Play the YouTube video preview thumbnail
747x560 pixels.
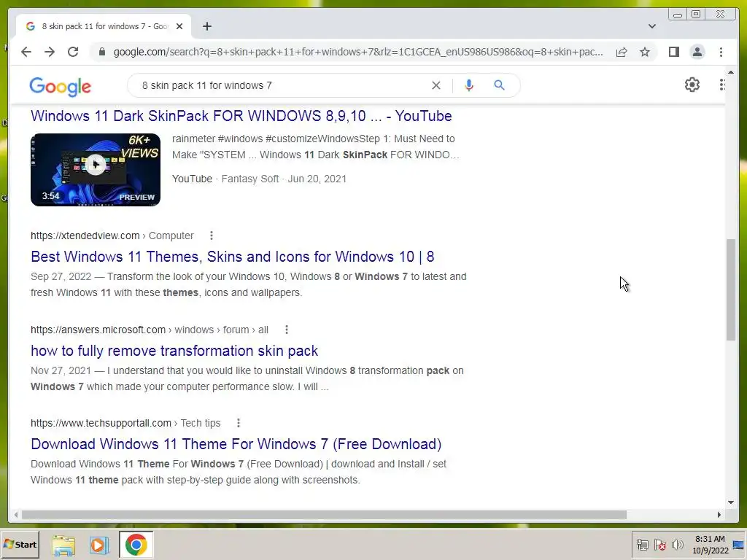(96, 169)
